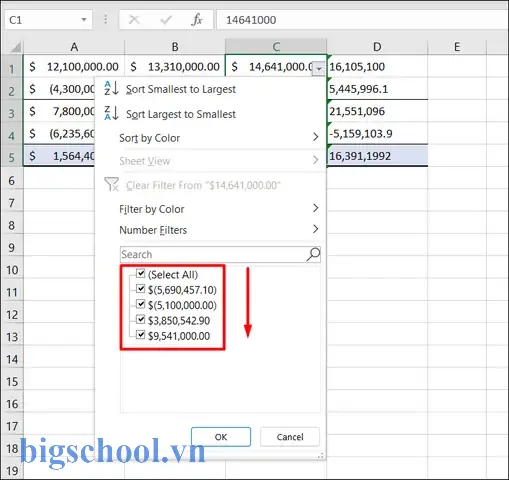Click the formula bar options dots handle

click(105, 20)
